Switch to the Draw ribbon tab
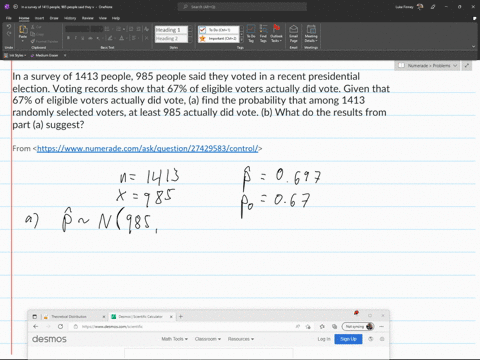480x360 pixels. coord(54,18)
